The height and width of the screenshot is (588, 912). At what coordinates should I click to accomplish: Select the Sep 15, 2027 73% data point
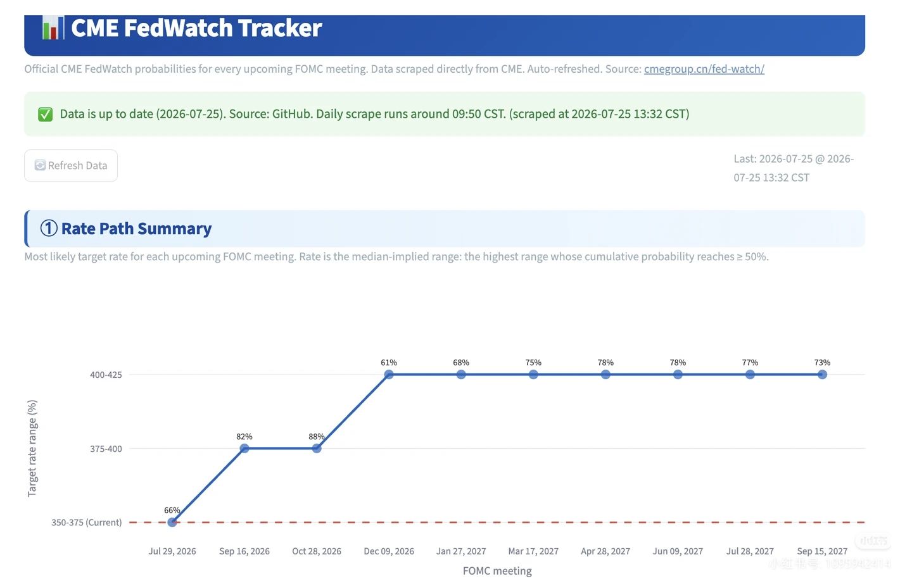[822, 374]
